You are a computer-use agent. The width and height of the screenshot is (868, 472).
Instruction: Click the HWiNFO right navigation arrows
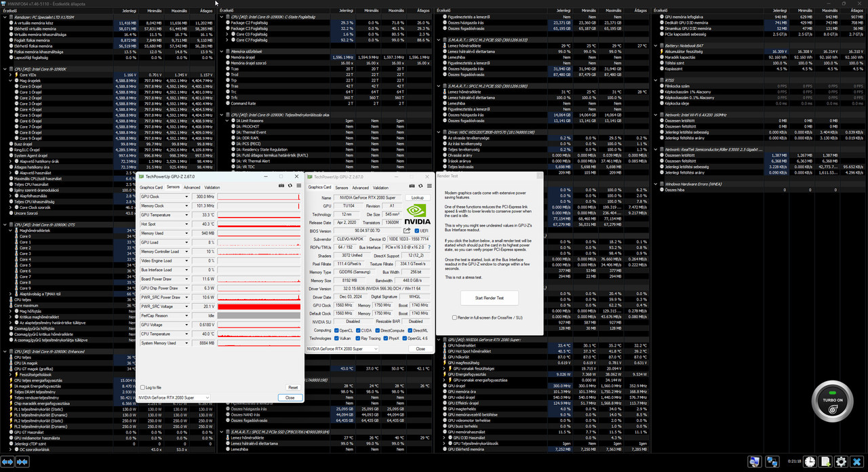tap(22, 463)
